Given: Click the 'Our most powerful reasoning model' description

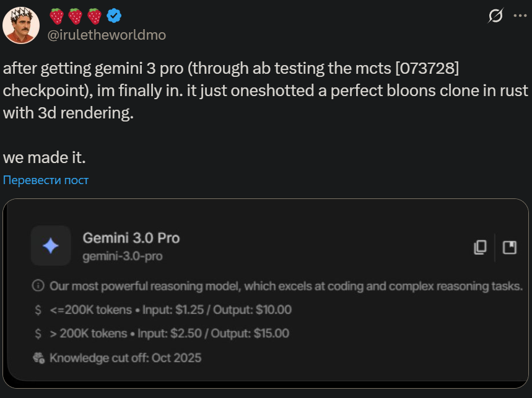Looking at the screenshot, I should point(286,286).
